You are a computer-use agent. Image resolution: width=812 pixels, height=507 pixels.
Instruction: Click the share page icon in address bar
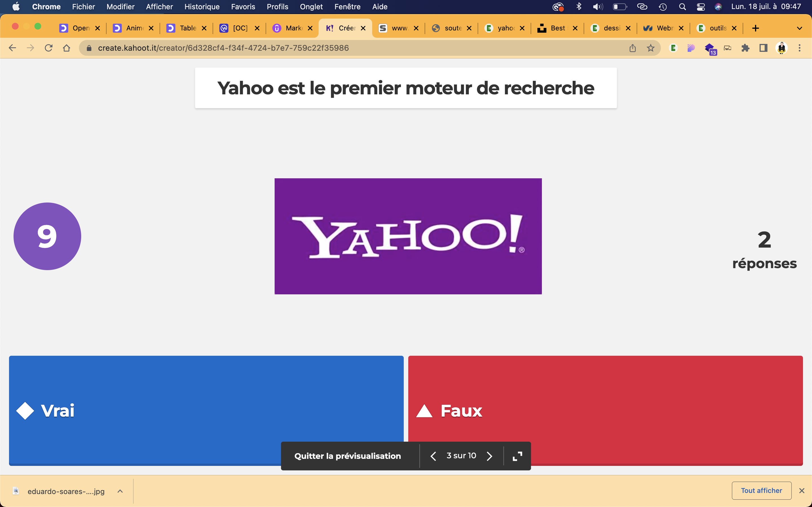[x=632, y=48]
